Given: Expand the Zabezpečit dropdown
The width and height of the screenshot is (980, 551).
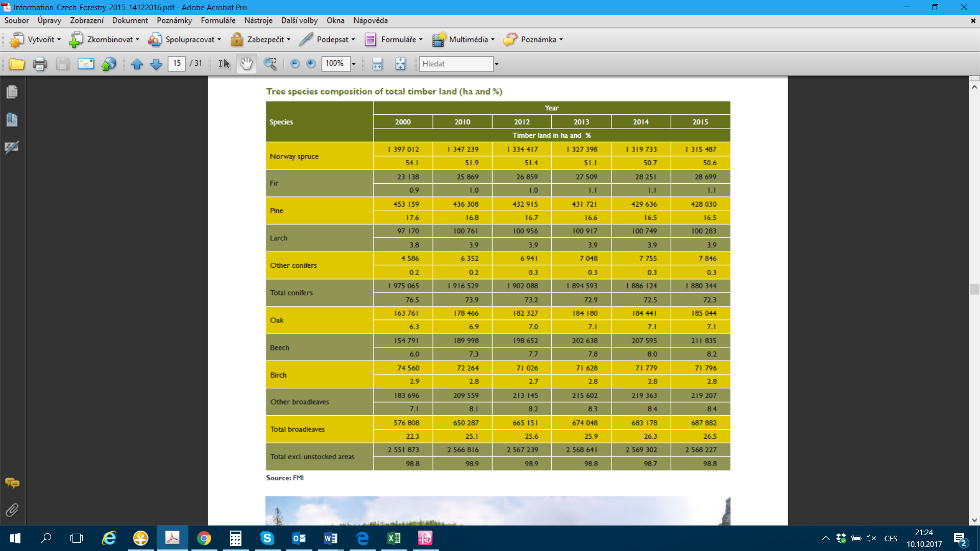Looking at the screenshot, I should pyautogui.click(x=288, y=40).
